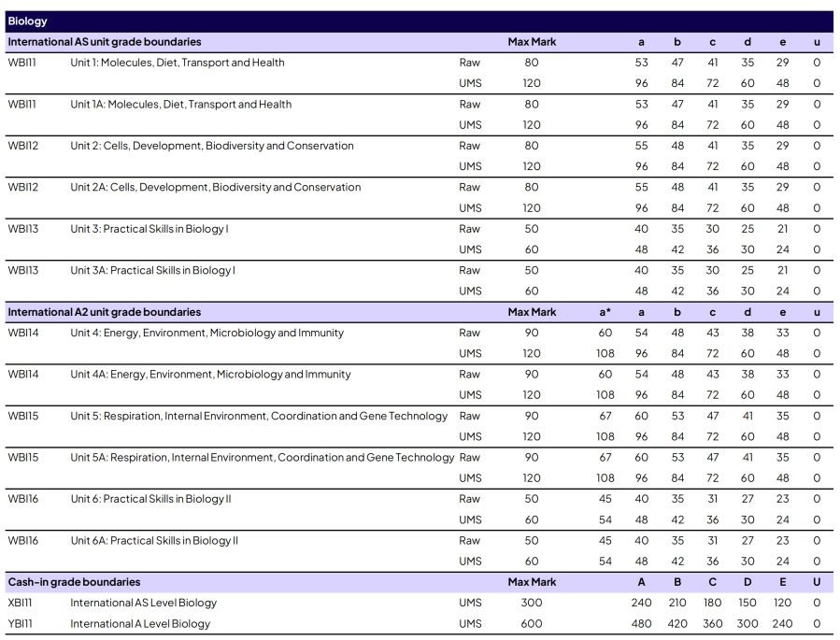The width and height of the screenshot is (840, 640).
Task: Select the Unit 2A: Cells, Development row title
Action: [x=215, y=187]
